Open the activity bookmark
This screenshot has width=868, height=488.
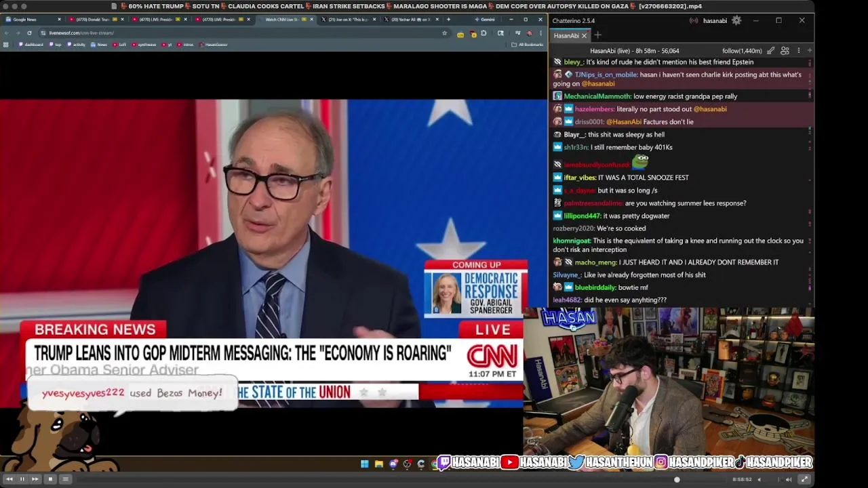point(76,45)
